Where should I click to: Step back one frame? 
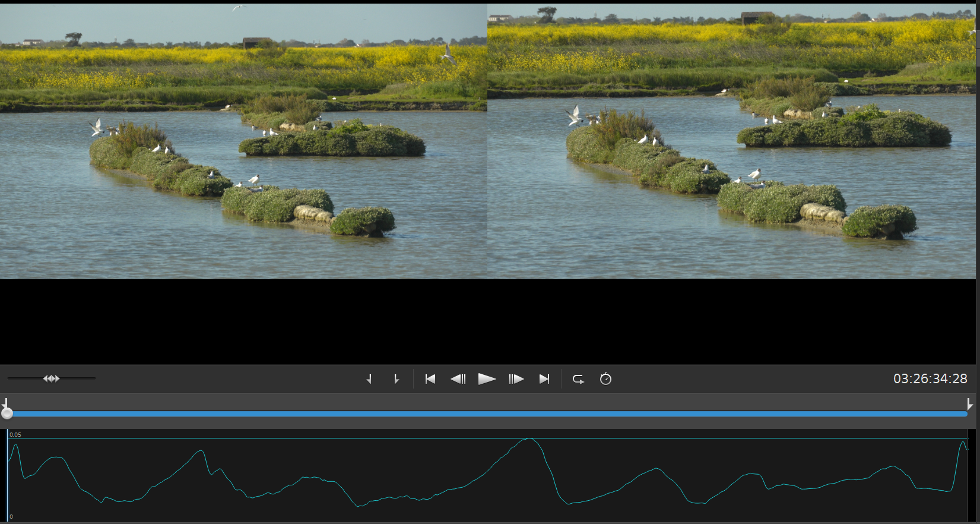(x=458, y=379)
